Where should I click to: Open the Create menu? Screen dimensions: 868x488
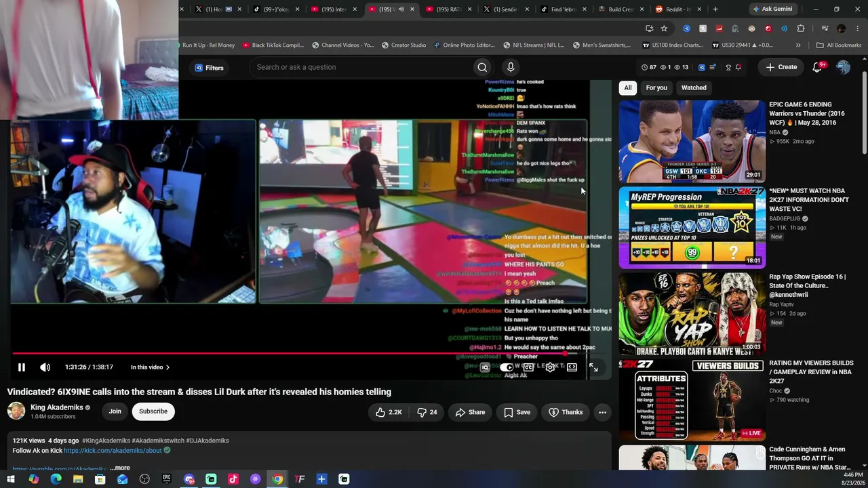point(781,67)
